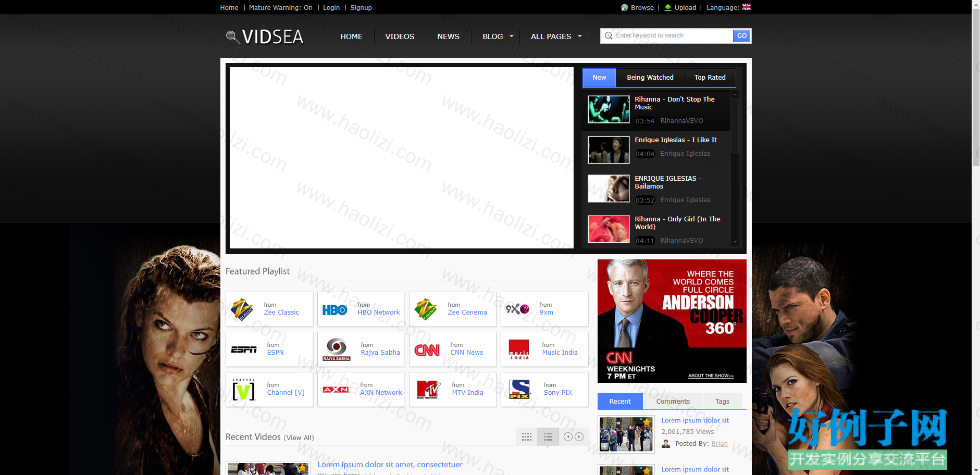Viewport: 980px width, 475px height.
Task: Open the Lorem ipsum dolor sit amet, consectetuer title
Action: point(390,465)
